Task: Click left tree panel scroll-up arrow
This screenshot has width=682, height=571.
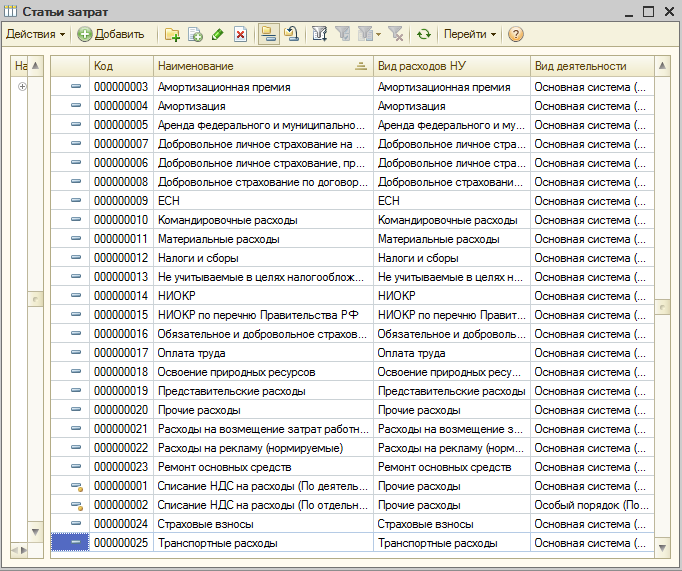Action: (x=36, y=66)
